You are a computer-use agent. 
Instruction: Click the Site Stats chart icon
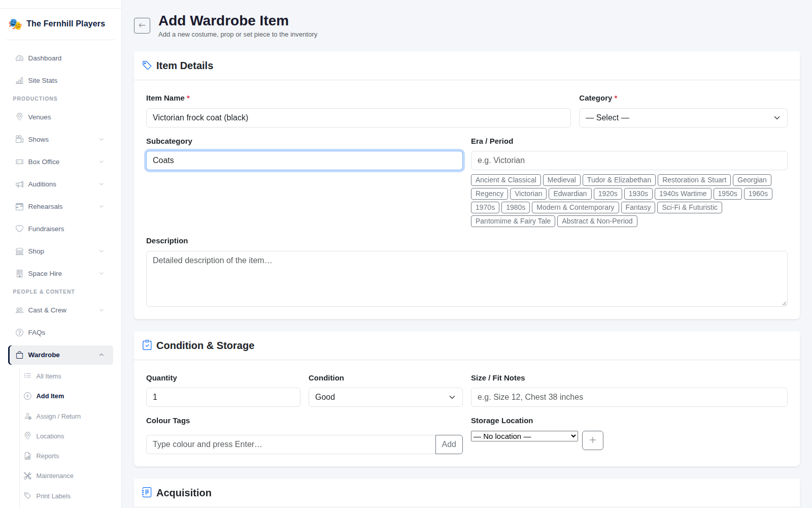click(19, 81)
